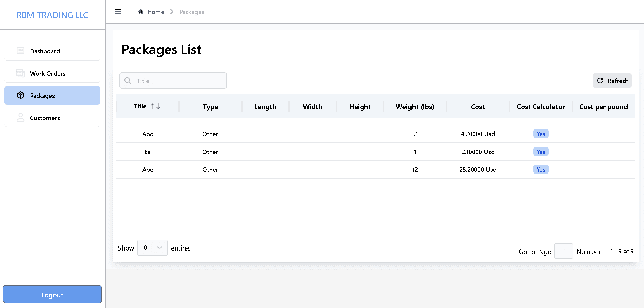Viewport: 644px width, 308px height.
Task: Click the Logout button
Action: coord(52,295)
